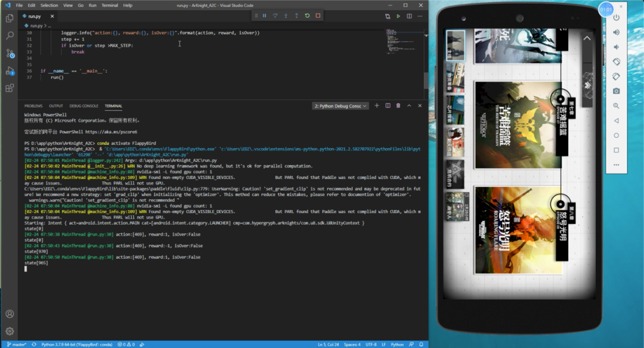Switch to the PROBLEMS panel tab
Screen dimensions: 644x348
[x=33, y=106]
